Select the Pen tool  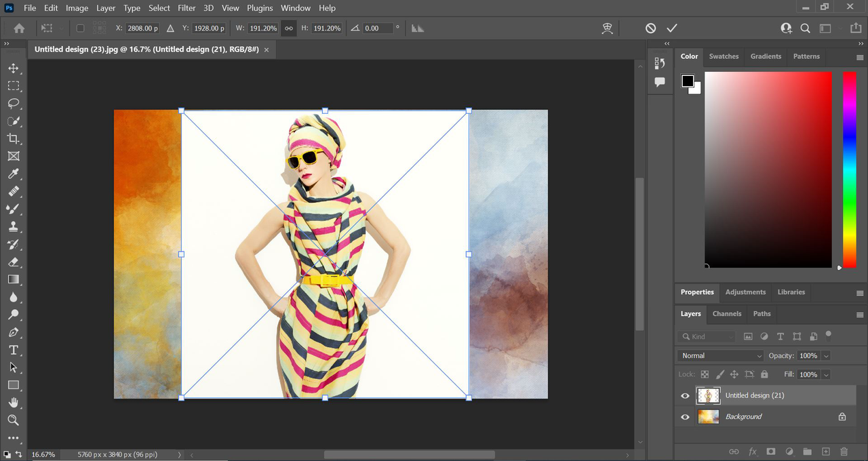[x=13, y=332]
